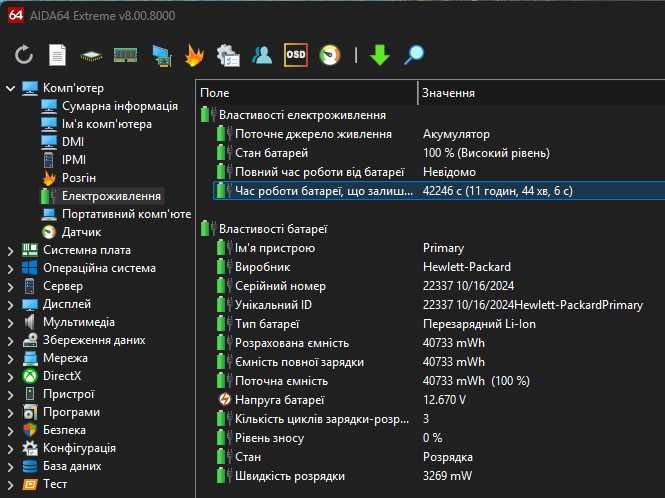Click the Пристрої tree item
Screen dimensions: 665x498
[68, 394]
